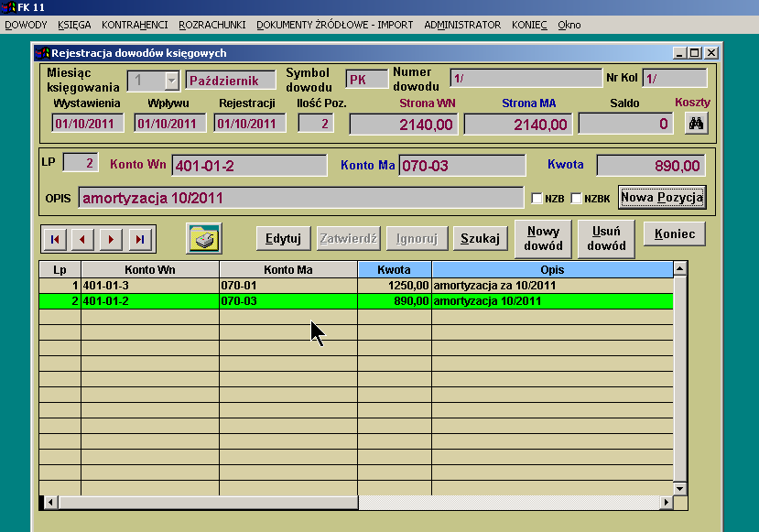Screen dimensions: 759x532
Task: Click the disabled Zatwierdź button
Action: [349, 238]
